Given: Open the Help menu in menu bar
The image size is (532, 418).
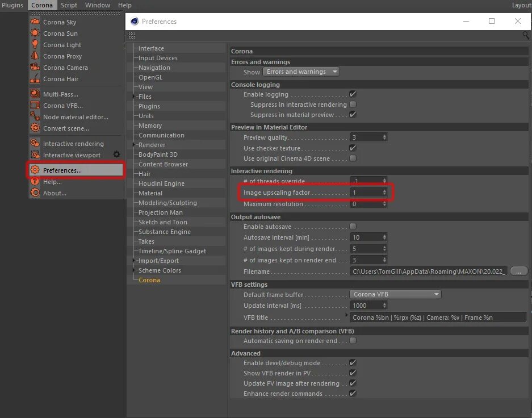Looking at the screenshot, I should [124, 5].
